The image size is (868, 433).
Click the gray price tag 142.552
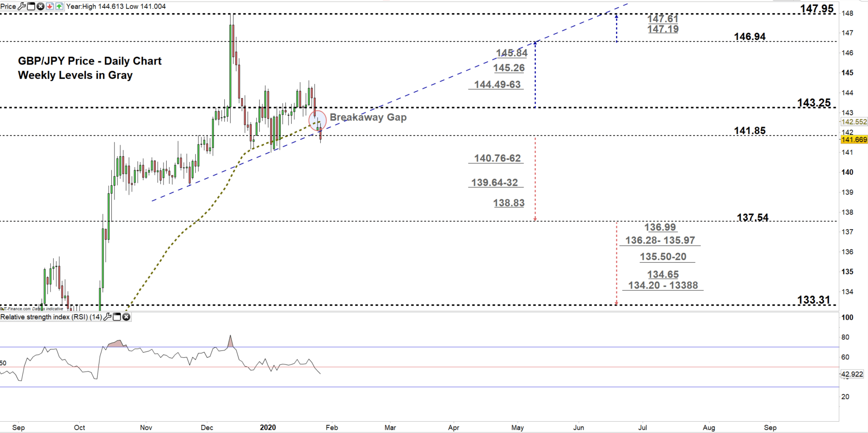point(854,122)
